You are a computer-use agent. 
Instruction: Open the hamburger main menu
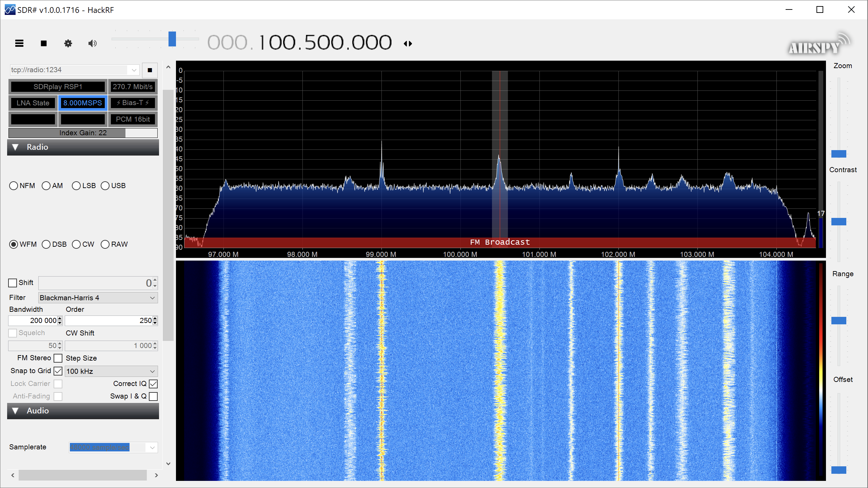click(19, 43)
